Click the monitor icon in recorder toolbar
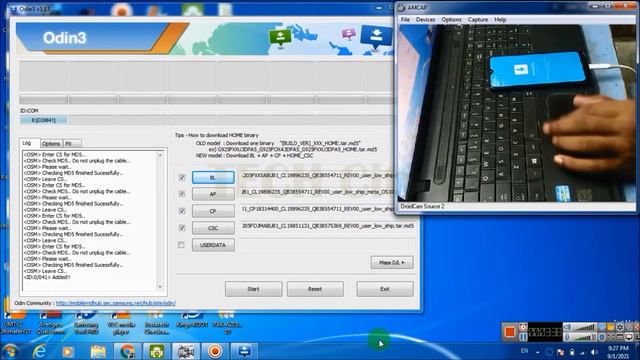The image size is (640, 360). [x=629, y=337]
